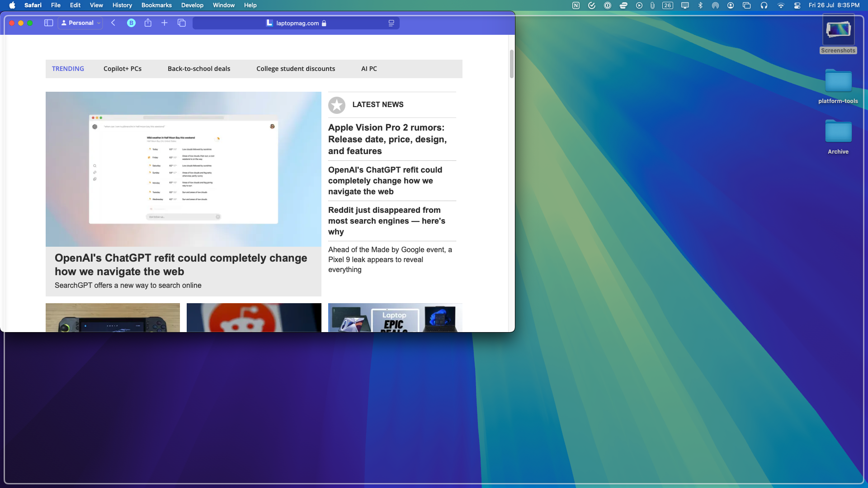This screenshot has height=488, width=868.
Task: Open the Safari menu
Action: click(x=33, y=5)
